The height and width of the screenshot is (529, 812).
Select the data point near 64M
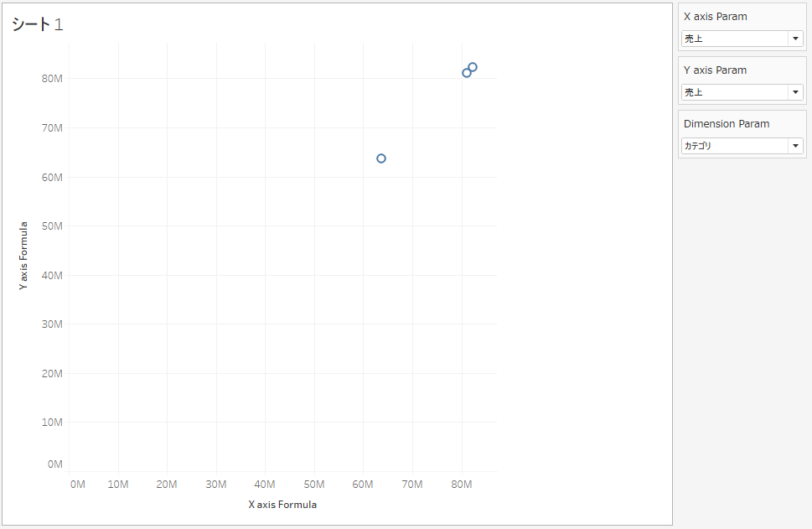point(381,158)
